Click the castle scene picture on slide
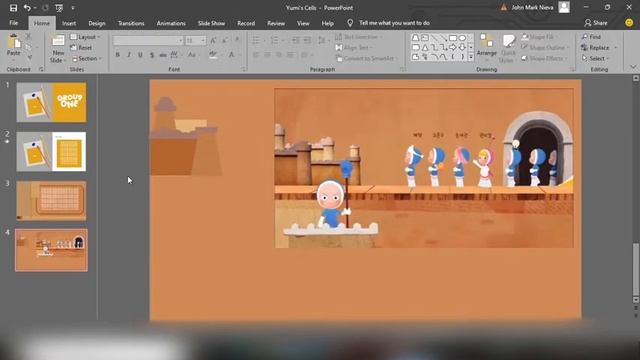 (x=424, y=168)
